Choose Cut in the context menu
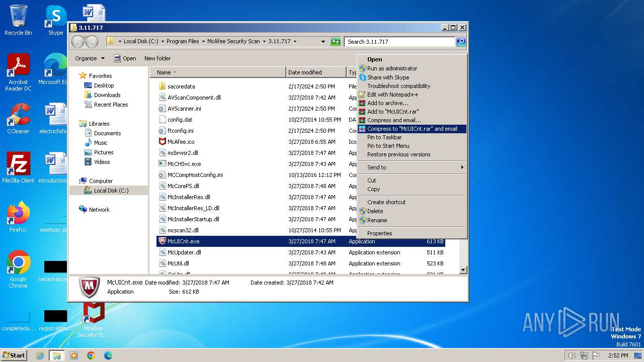Screen dimensions: 644x362 click(x=412, y=180)
